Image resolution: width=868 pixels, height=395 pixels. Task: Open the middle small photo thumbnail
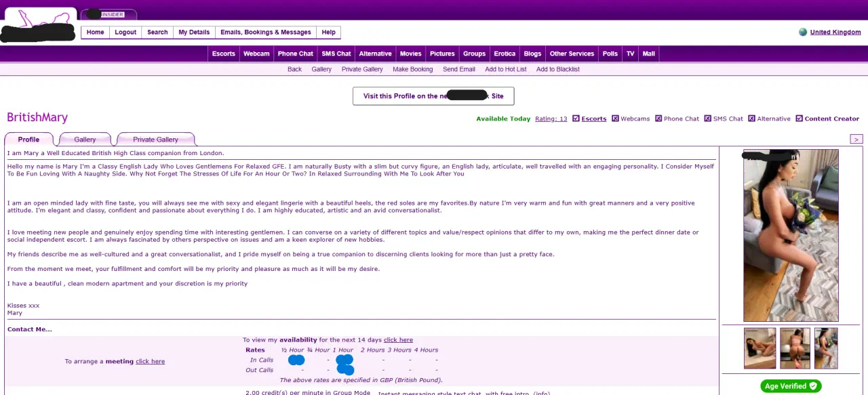tap(795, 348)
